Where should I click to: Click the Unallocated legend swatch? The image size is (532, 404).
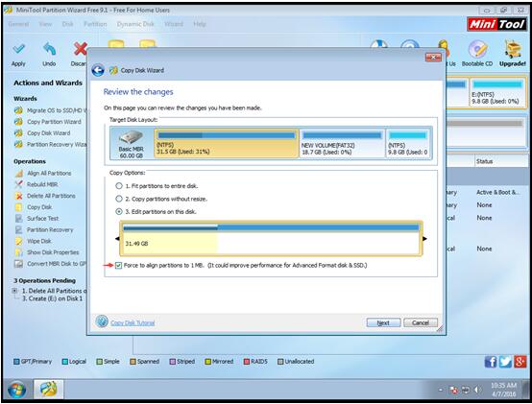280,362
